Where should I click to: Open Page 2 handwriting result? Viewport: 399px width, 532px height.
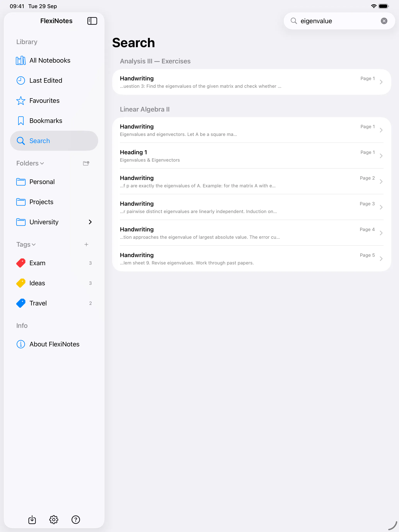[x=252, y=182]
